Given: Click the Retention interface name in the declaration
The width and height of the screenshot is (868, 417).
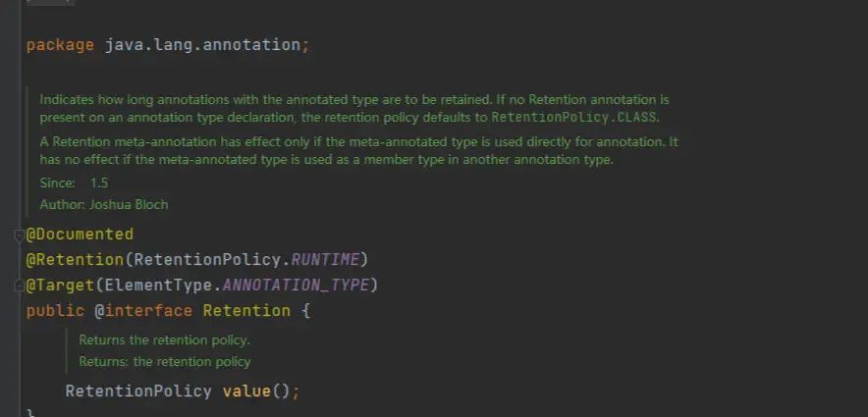Looking at the screenshot, I should 246,311.
